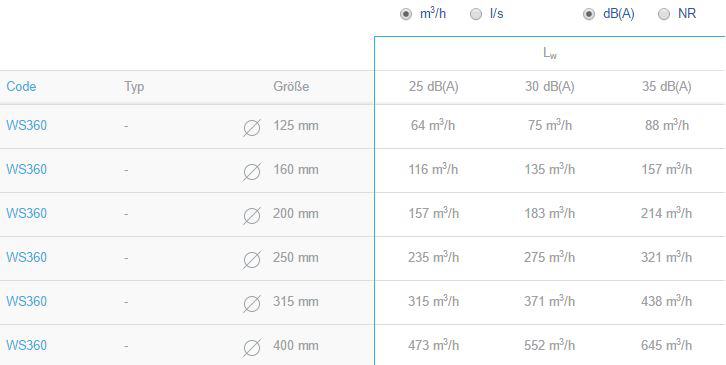Click diameter icon for 315 mm size
Screen dimensions: 726x365
[x=252, y=303]
